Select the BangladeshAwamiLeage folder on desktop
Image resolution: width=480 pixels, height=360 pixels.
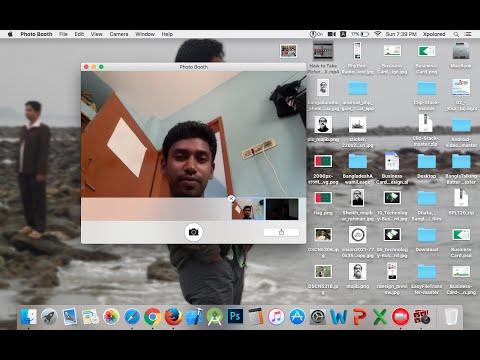pyautogui.click(x=358, y=162)
